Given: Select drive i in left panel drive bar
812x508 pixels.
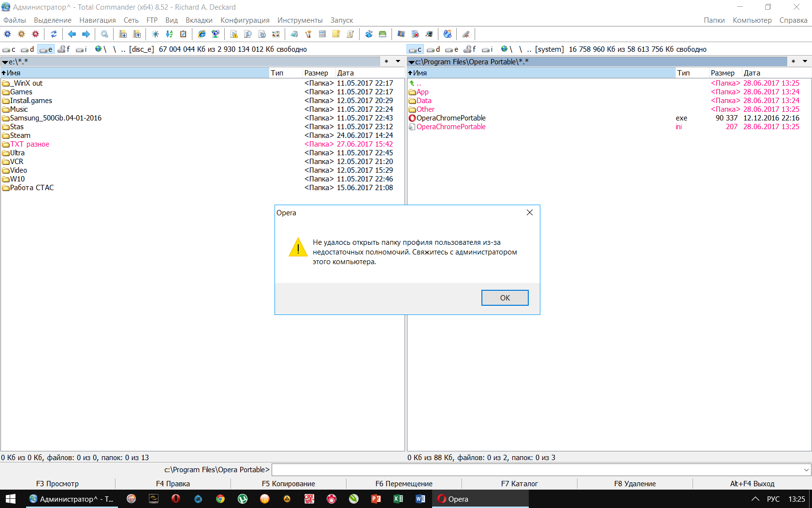Looking at the screenshot, I should [x=82, y=49].
